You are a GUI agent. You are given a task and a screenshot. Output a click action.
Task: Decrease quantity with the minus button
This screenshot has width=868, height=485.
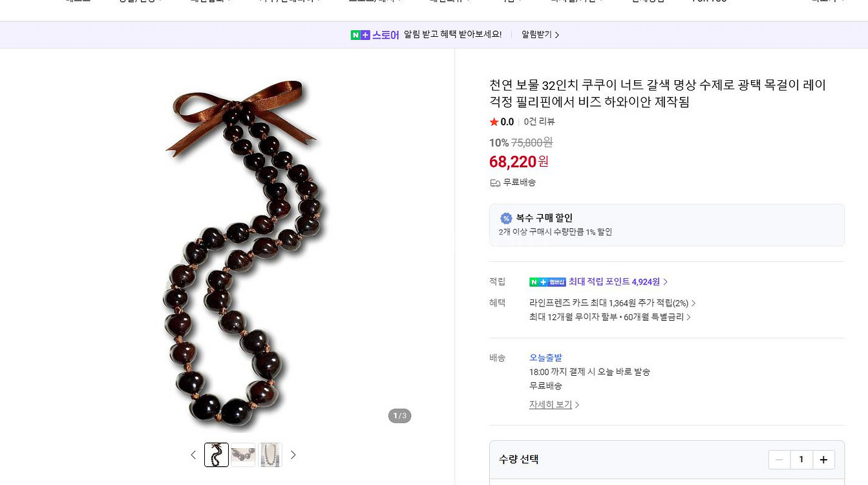(x=779, y=460)
